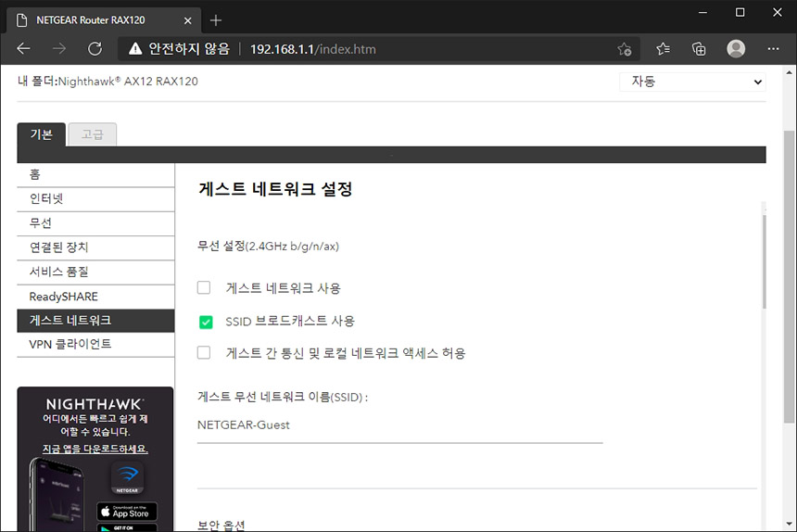Viewport: 797px width, 532px height.
Task: Open the browser settings and more menu
Action: point(773,49)
